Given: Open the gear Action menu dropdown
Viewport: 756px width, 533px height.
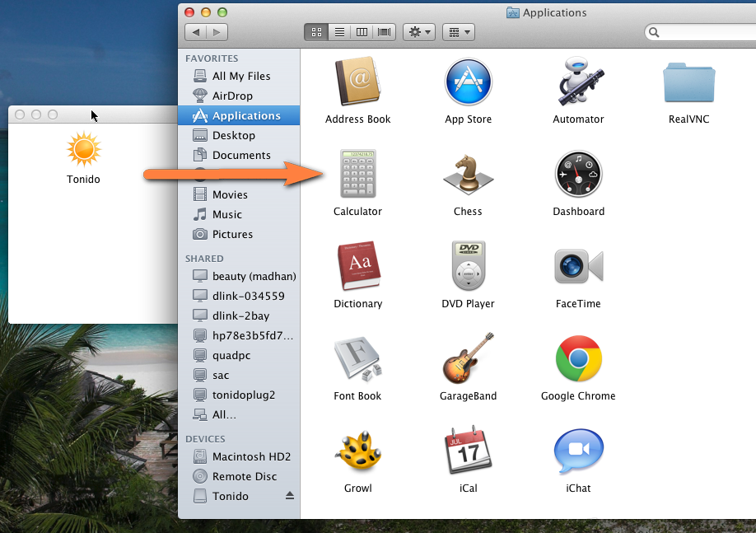Looking at the screenshot, I should [419, 32].
